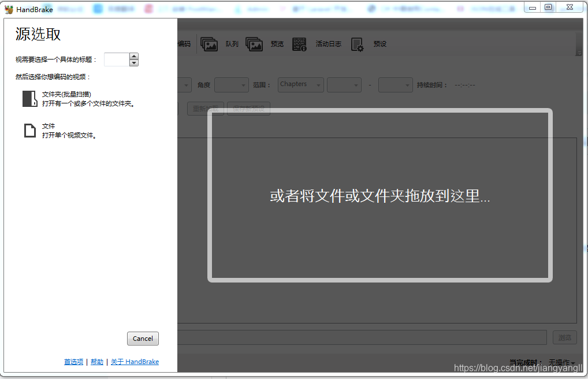
Task: Expand the Chapters range dropdown
Action: point(301,85)
